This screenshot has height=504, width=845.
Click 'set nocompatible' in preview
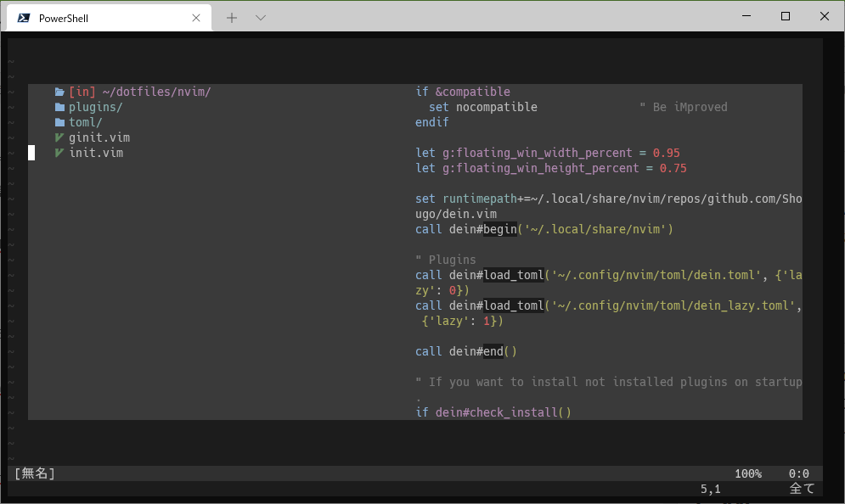tap(483, 107)
